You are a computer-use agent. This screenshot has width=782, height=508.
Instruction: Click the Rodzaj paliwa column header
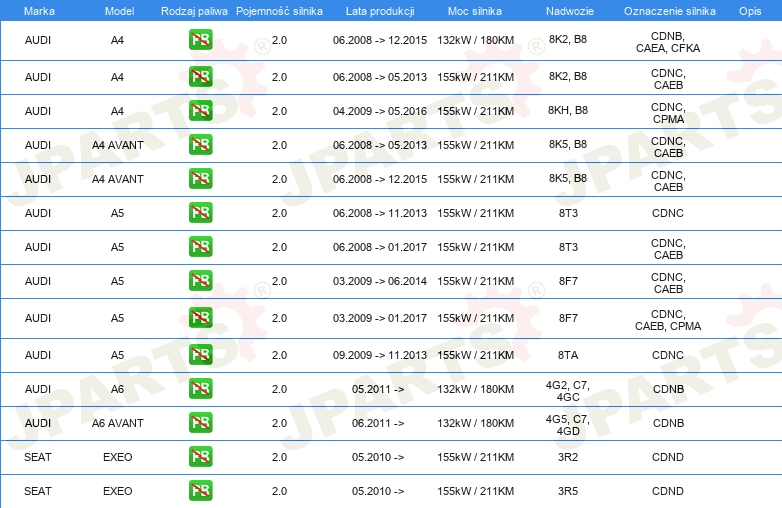(x=194, y=11)
